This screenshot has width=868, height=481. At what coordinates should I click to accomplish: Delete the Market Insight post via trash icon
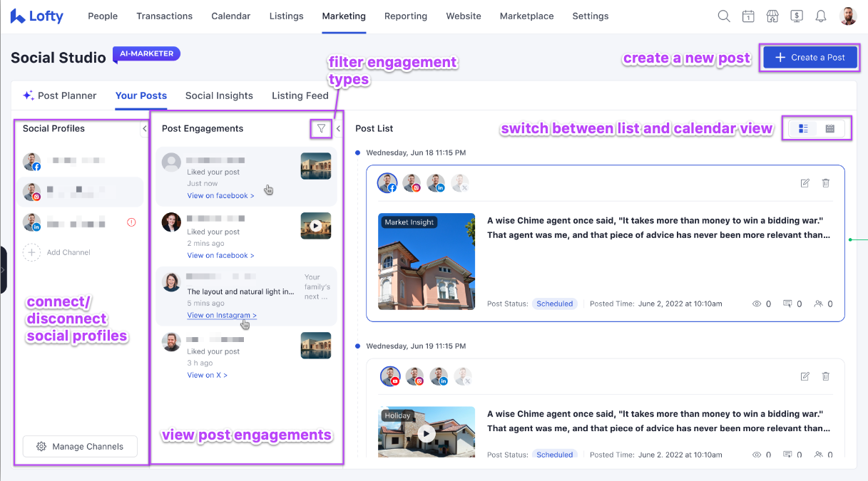point(826,183)
